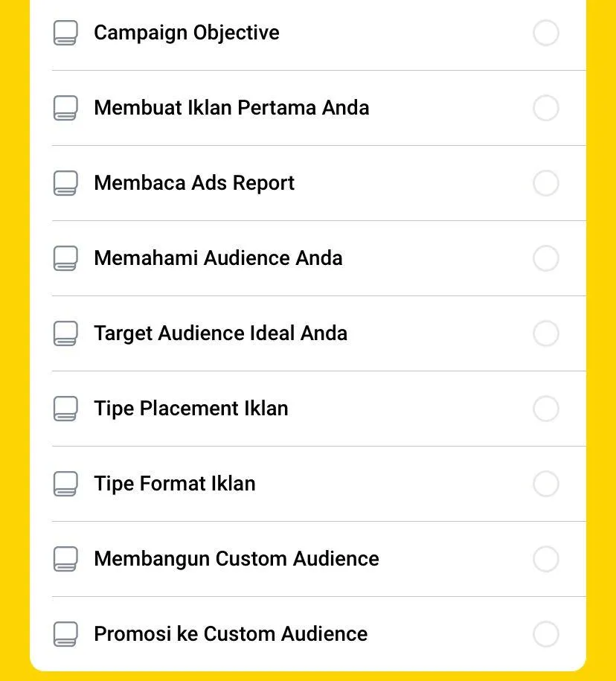The height and width of the screenshot is (681, 616).
Task: Click the book icon beside Promosi ke Custom Audience
Action: pyautogui.click(x=65, y=633)
